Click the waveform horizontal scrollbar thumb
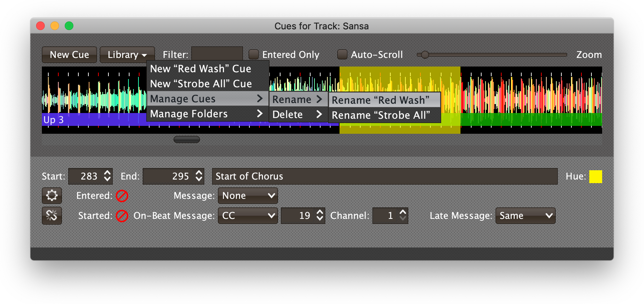The height and width of the screenshot is (304, 644). pos(187,139)
